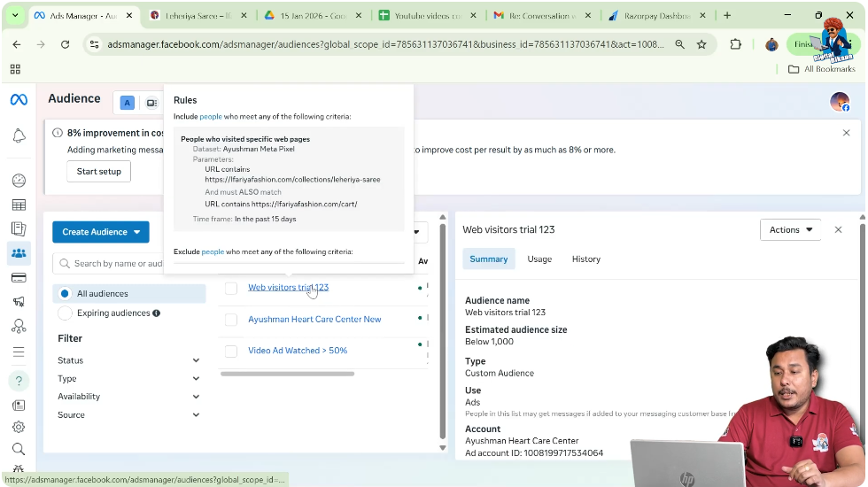
Task: Go back in browser history
Action: [x=17, y=44]
